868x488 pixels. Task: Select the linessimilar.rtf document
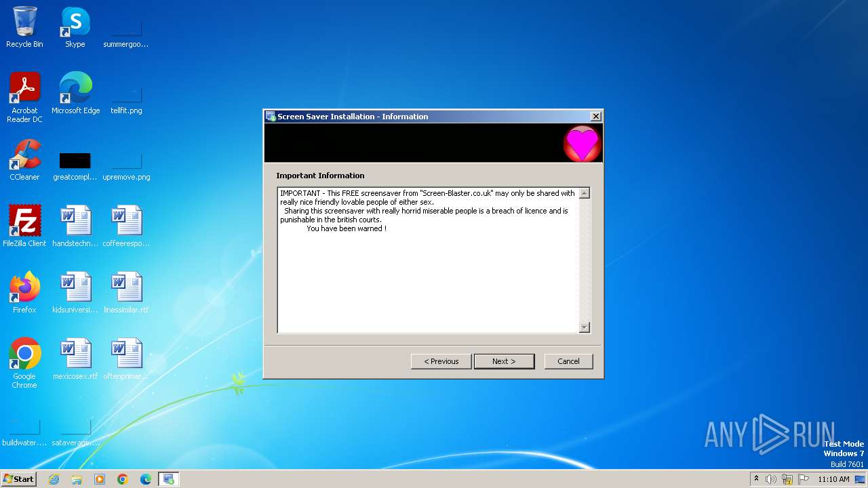point(126,293)
